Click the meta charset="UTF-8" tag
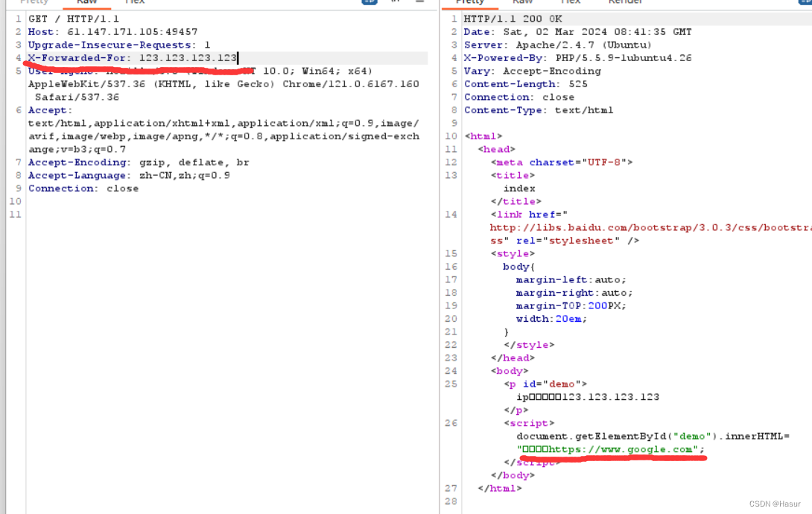Image resolution: width=812 pixels, height=514 pixels. pos(562,162)
